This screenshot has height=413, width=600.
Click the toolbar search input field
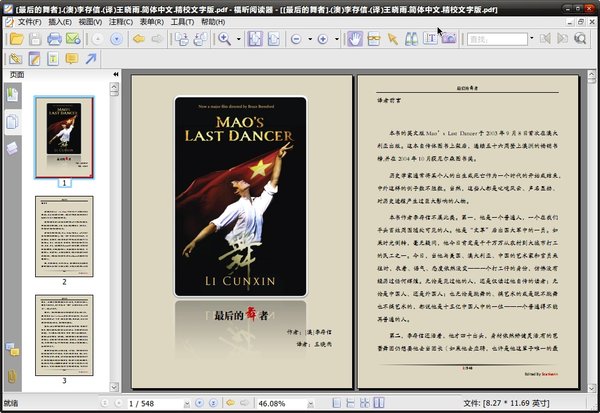point(497,39)
